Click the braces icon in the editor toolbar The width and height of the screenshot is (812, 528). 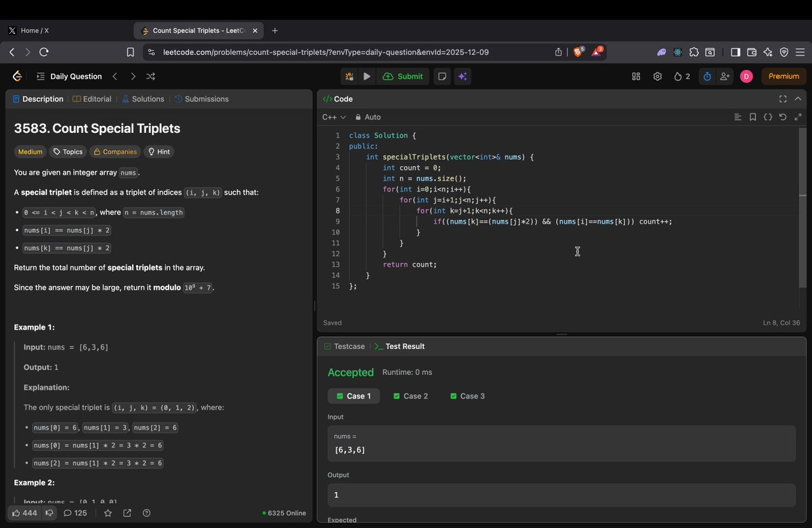tap(767, 117)
